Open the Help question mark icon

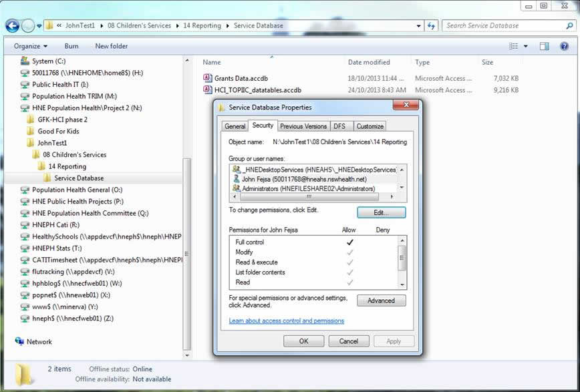pyautogui.click(x=564, y=46)
